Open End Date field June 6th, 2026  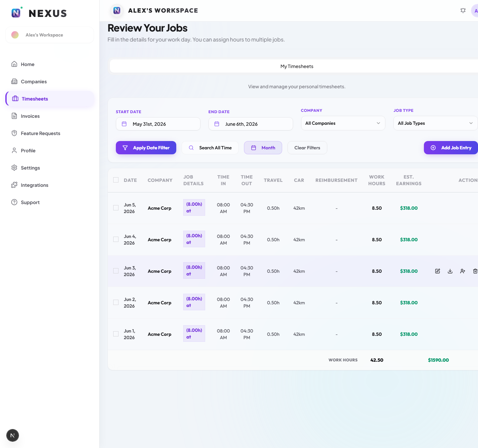[x=251, y=124]
